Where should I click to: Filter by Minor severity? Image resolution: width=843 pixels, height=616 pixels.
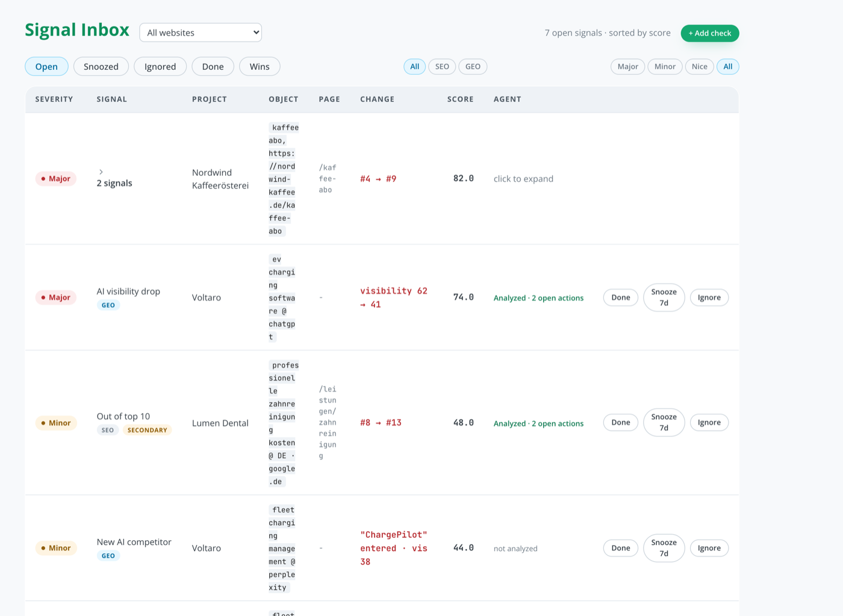[665, 66]
